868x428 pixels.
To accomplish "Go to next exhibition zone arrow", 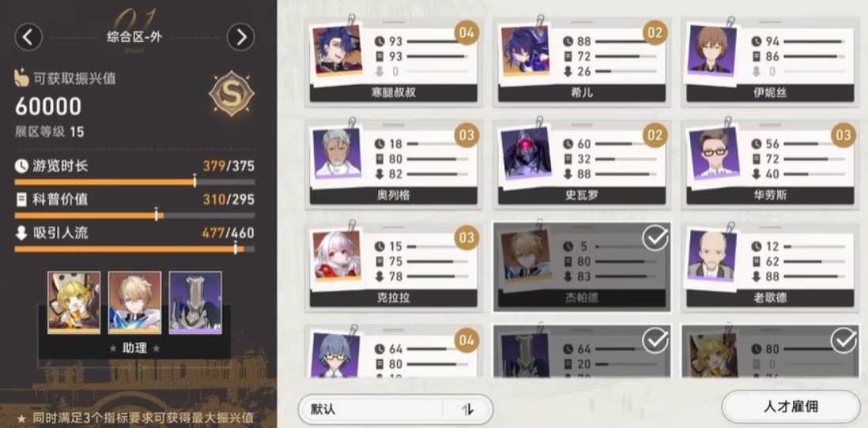I will (x=241, y=37).
